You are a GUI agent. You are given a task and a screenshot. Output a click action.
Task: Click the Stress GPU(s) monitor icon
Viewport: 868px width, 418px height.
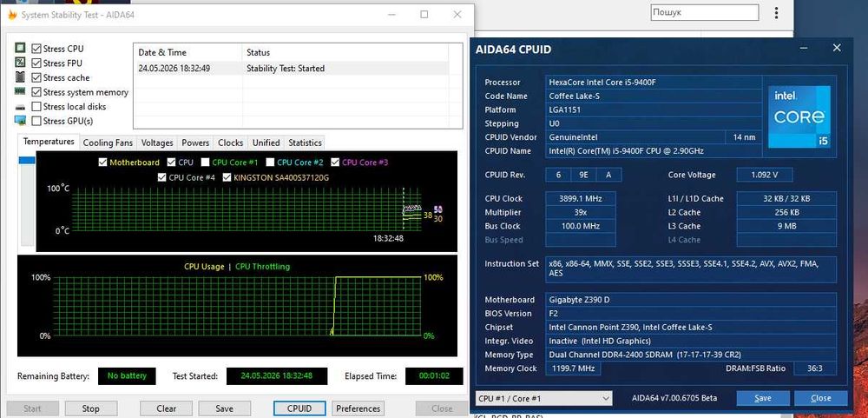[x=21, y=120]
